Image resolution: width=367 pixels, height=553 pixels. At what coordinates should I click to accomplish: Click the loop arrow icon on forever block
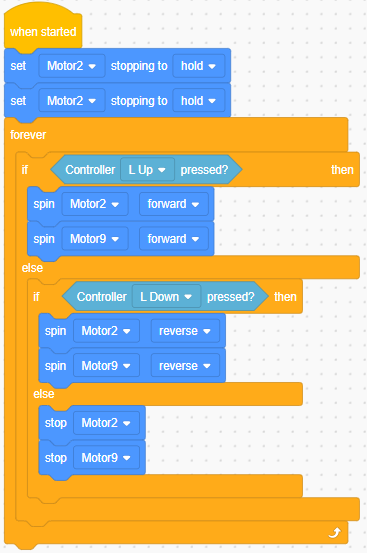tap(335, 533)
